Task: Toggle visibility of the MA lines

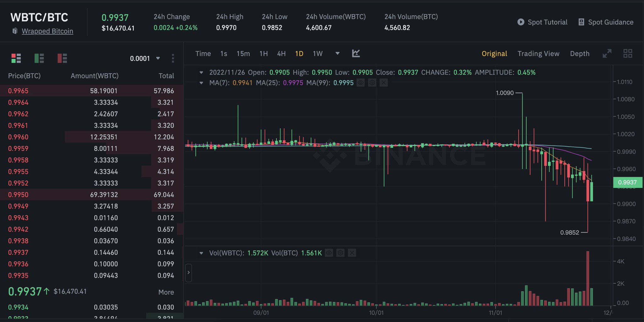Action: pyautogui.click(x=360, y=82)
